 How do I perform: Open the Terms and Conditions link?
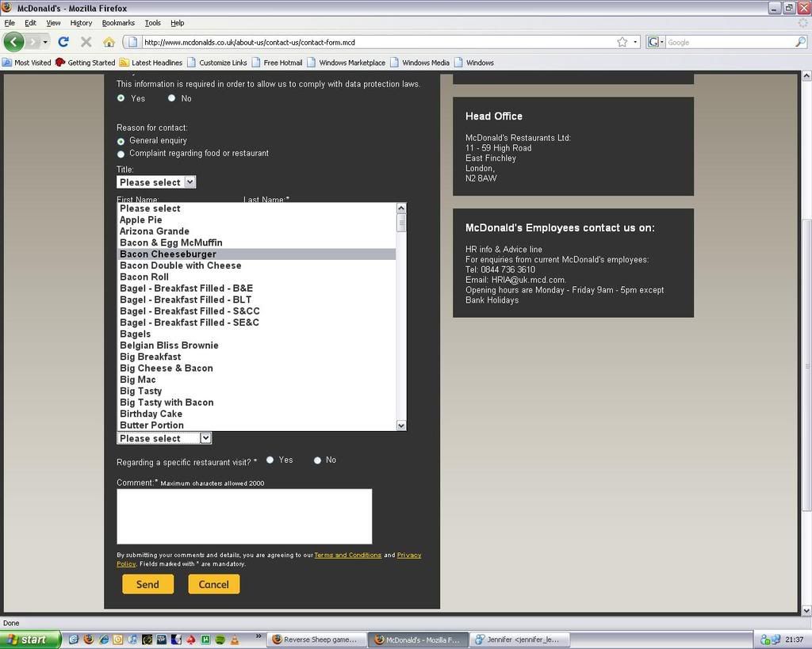coord(348,555)
